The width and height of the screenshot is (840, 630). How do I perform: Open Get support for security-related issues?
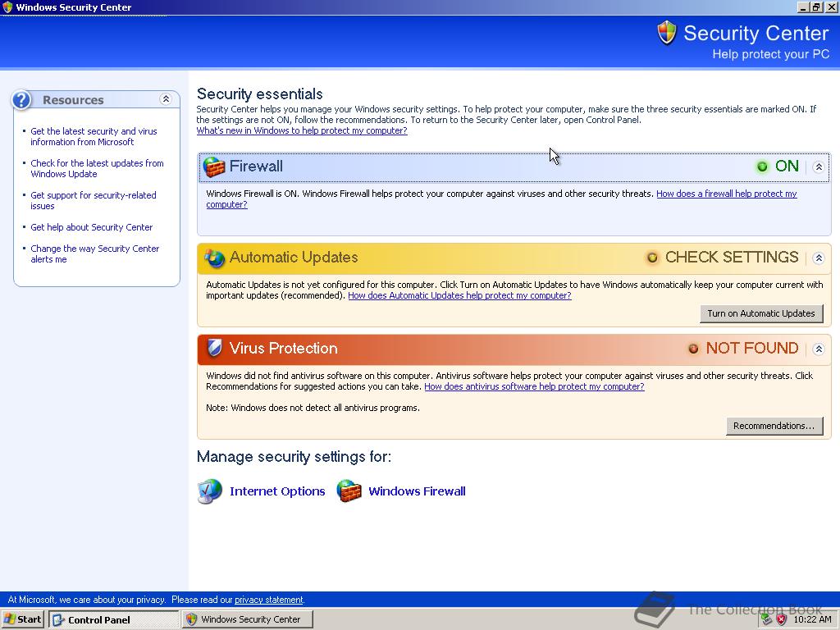click(94, 201)
